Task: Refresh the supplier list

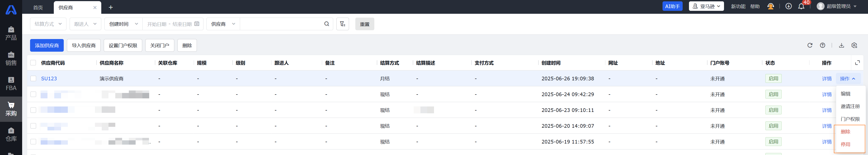Action: pyautogui.click(x=810, y=45)
